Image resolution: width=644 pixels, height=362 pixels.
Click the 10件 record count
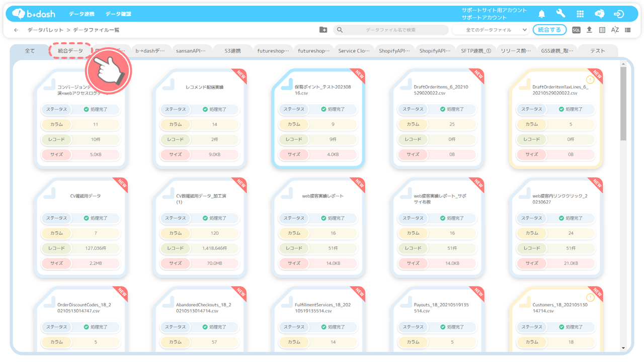coord(95,139)
